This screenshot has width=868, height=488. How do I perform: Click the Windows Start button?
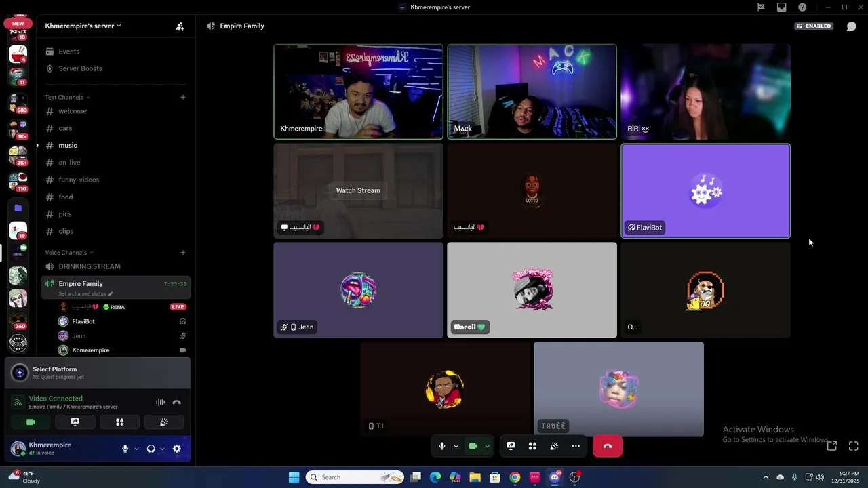pos(294,477)
